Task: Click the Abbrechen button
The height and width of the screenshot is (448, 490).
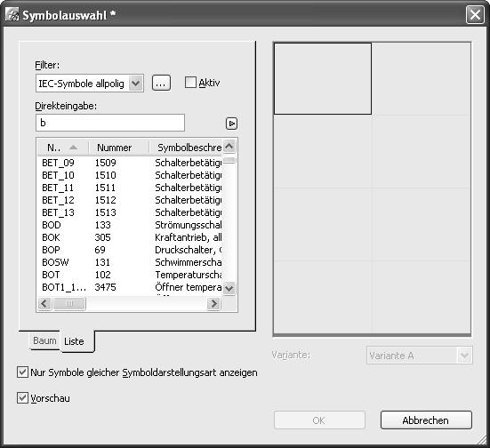Action: pos(426,420)
